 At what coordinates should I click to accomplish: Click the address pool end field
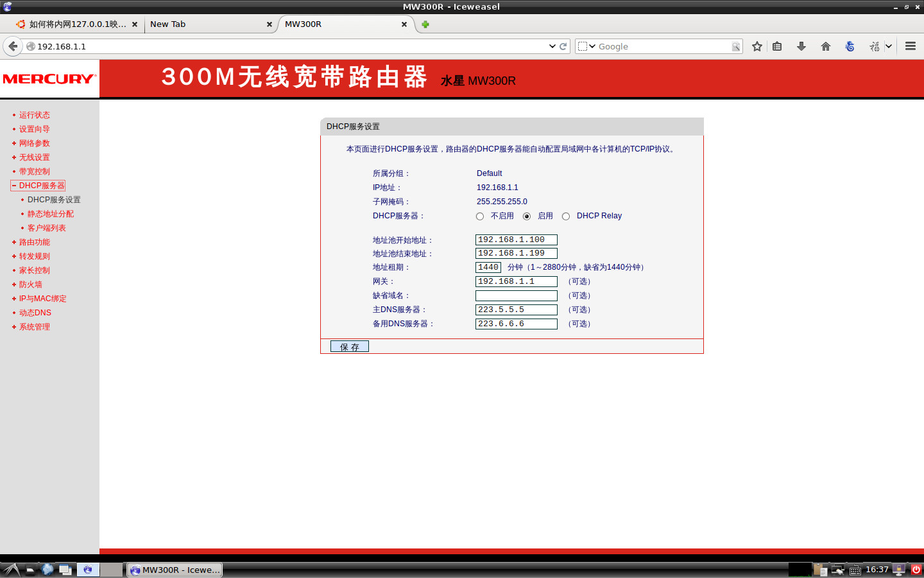tap(517, 253)
